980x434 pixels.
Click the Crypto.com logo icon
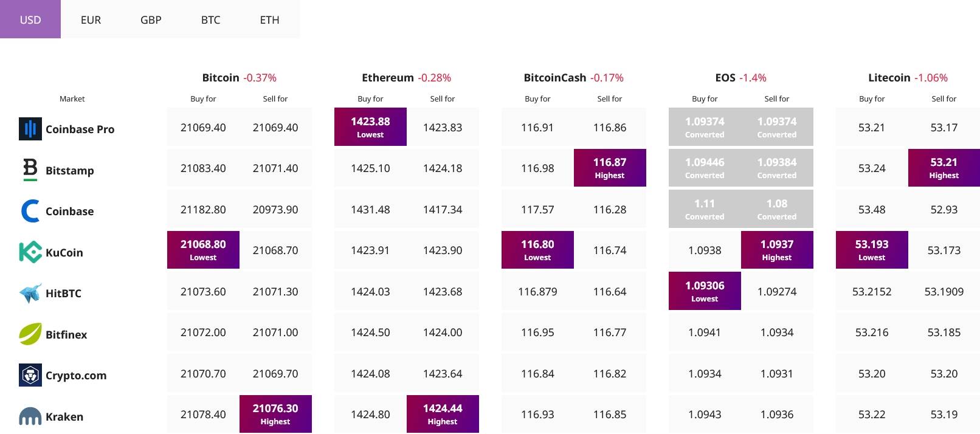tap(30, 375)
